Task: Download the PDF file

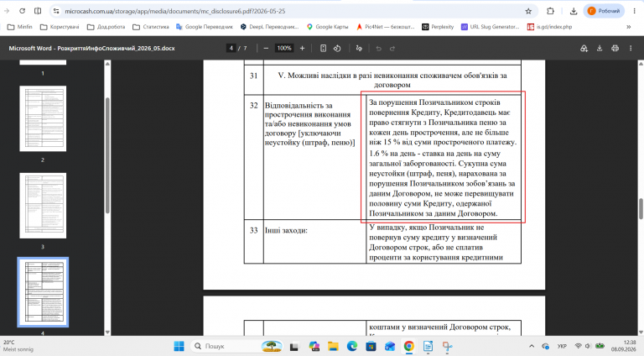Action: (x=600, y=48)
